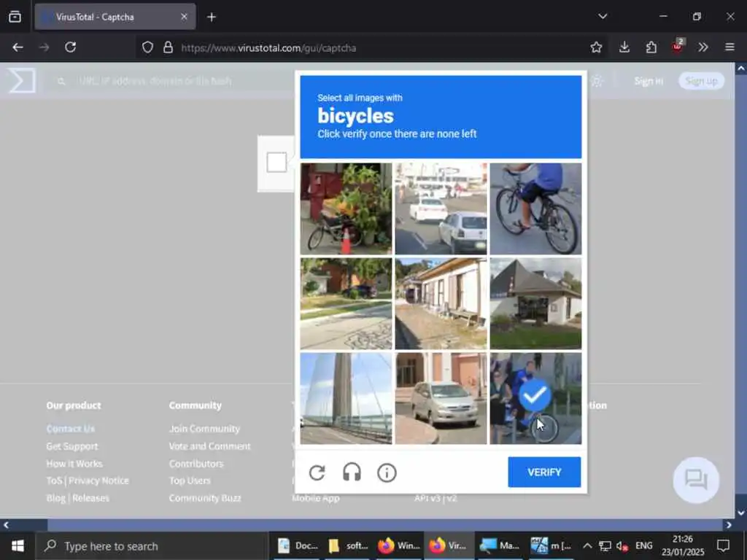Screen dimensions: 747x560
Task: Open the extensions puzzle icon
Action: [651, 47]
